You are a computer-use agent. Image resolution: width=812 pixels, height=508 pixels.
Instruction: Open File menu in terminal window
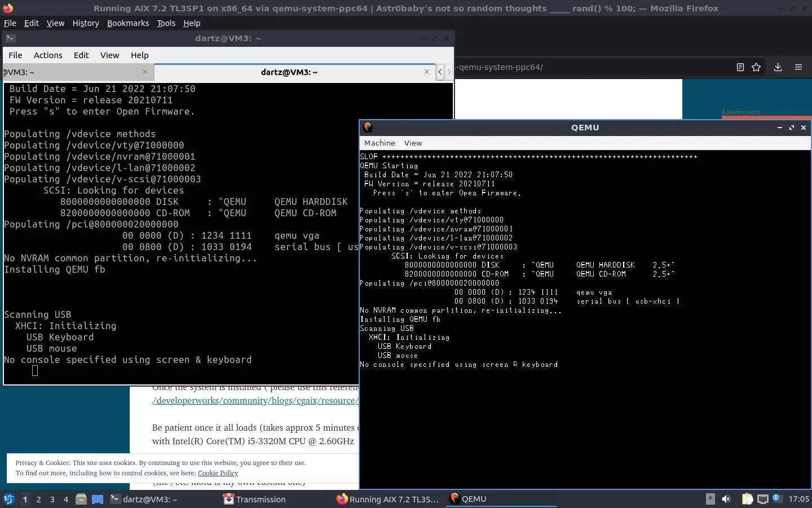15,55
